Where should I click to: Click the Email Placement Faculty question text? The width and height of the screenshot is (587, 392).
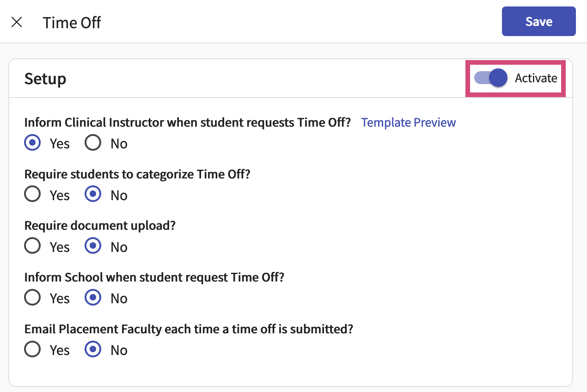[189, 329]
